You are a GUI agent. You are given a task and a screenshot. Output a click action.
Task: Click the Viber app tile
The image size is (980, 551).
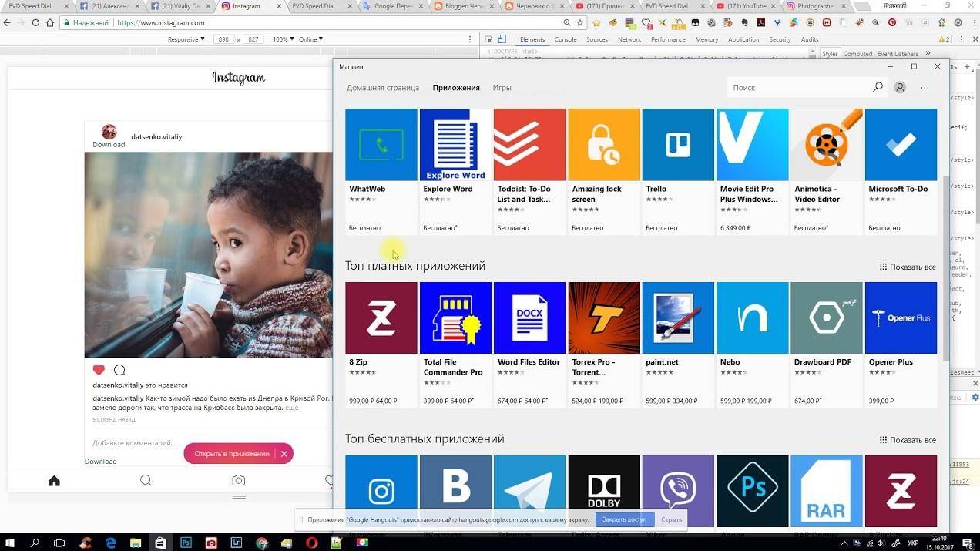point(677,490)
